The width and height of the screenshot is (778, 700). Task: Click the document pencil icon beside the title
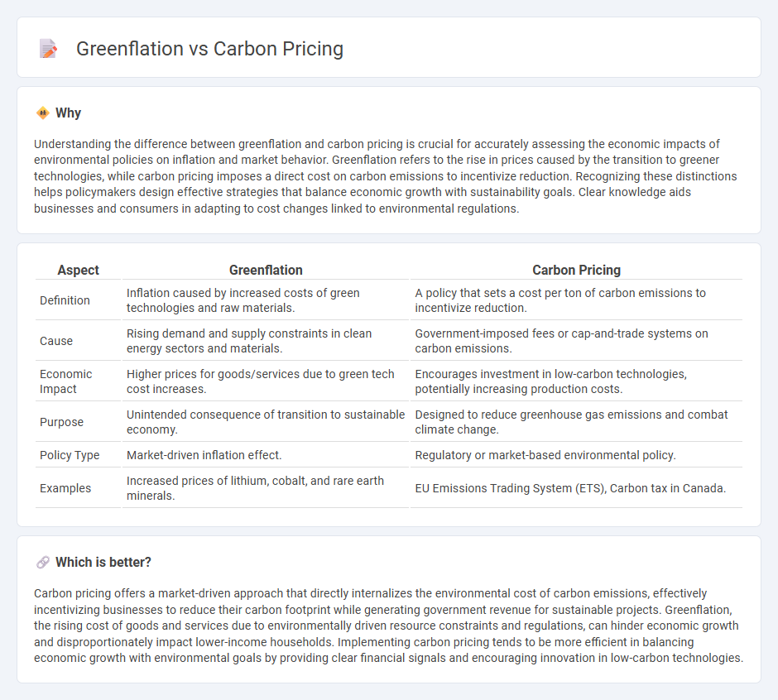[48, 49]
